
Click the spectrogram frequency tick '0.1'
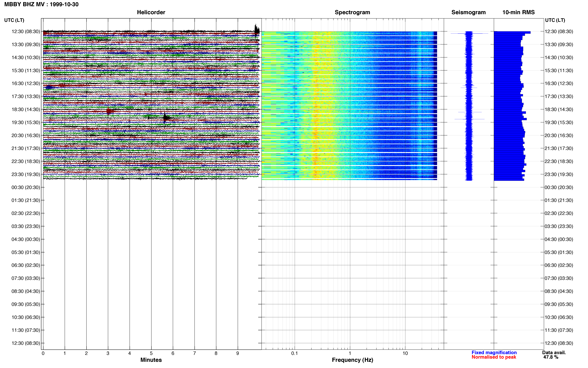pos(295,353)
